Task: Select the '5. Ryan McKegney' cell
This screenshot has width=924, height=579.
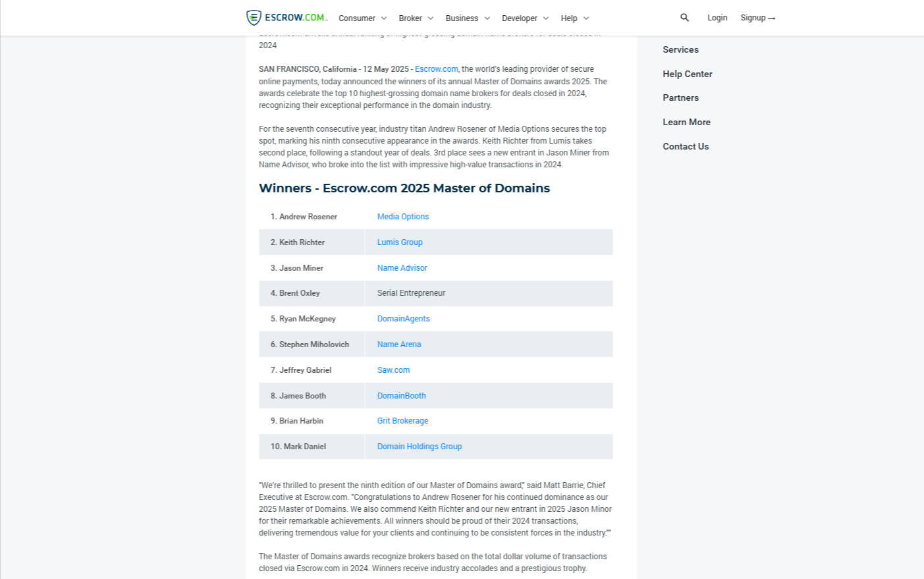Action: pos(312,319)
